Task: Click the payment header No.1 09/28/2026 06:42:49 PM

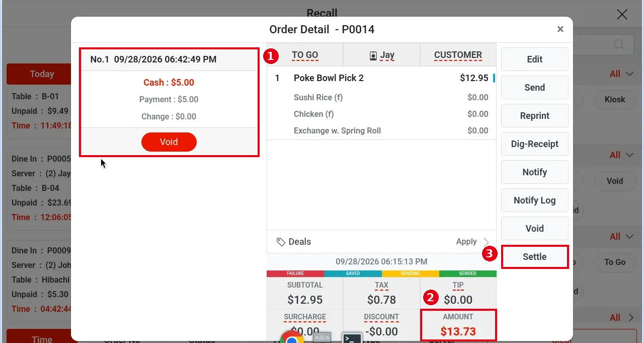Action: pyautogui.click(x=169, y=59)
